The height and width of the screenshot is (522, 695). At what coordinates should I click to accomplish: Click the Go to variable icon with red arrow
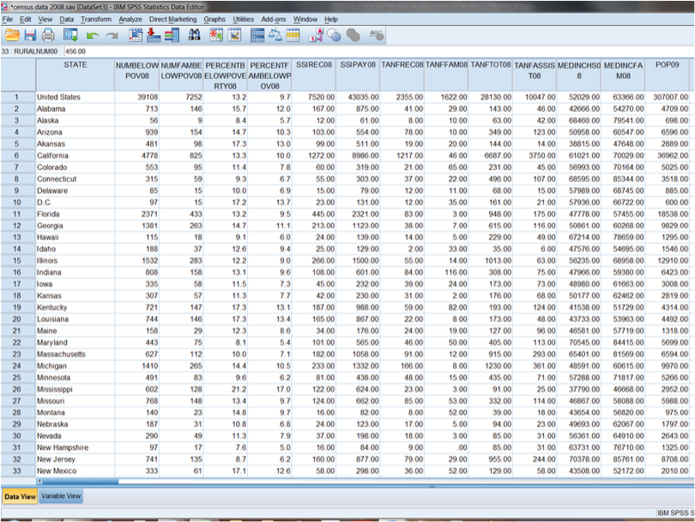[153, 35]
